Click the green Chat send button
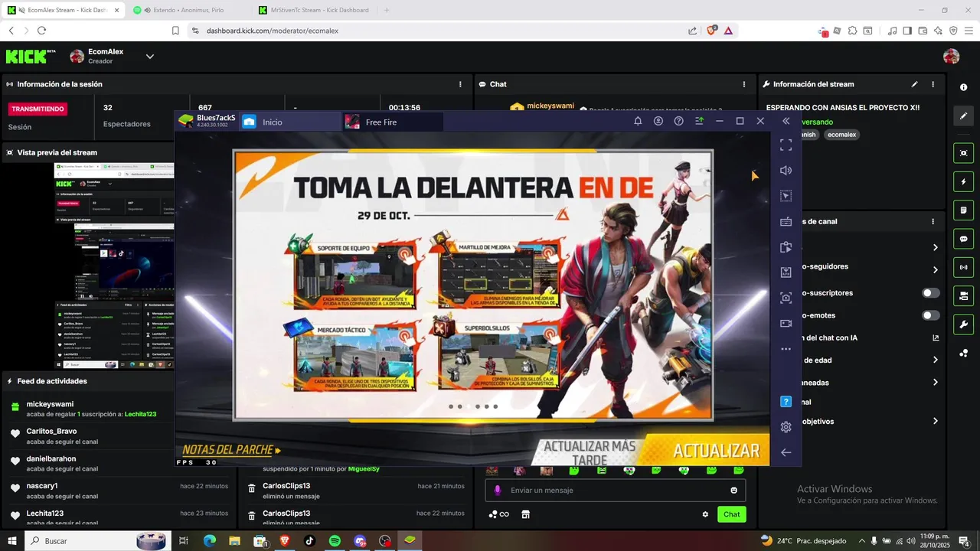The width and height of the screenshot is (980, 551). point(732,514)
